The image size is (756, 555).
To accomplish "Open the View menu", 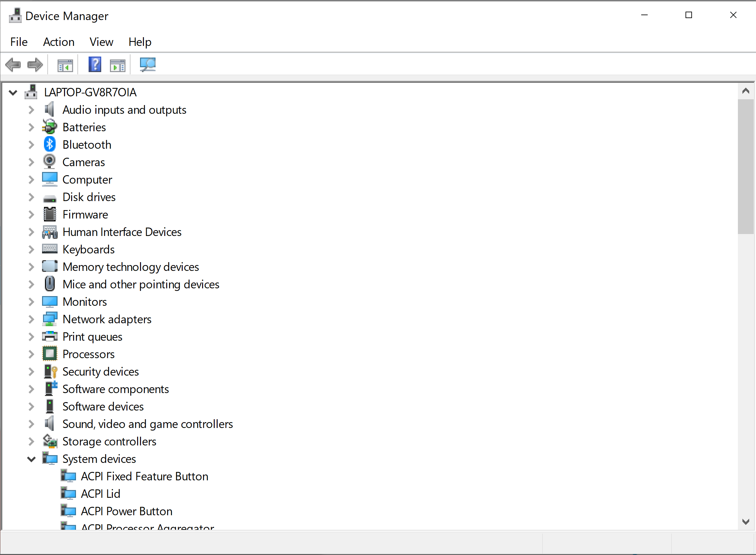I will (x=101, y=42).
